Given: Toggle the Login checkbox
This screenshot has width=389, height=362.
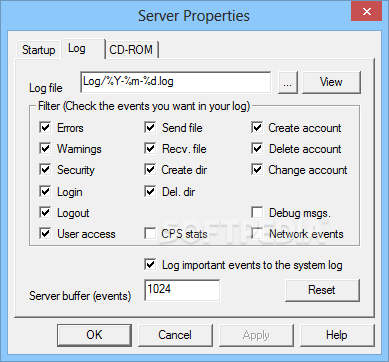Looking at the screenshot, I should 45,192.
